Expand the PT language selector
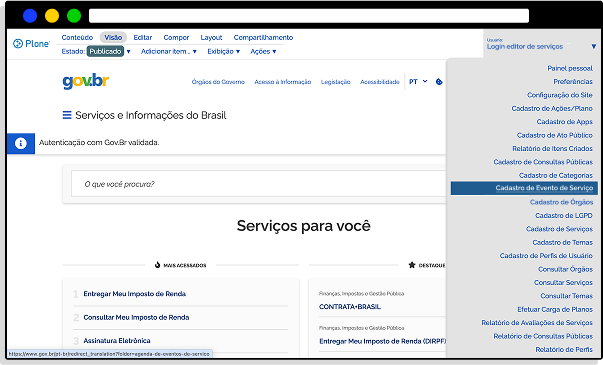Screen dimensions: 603x365 pos(418,82)
